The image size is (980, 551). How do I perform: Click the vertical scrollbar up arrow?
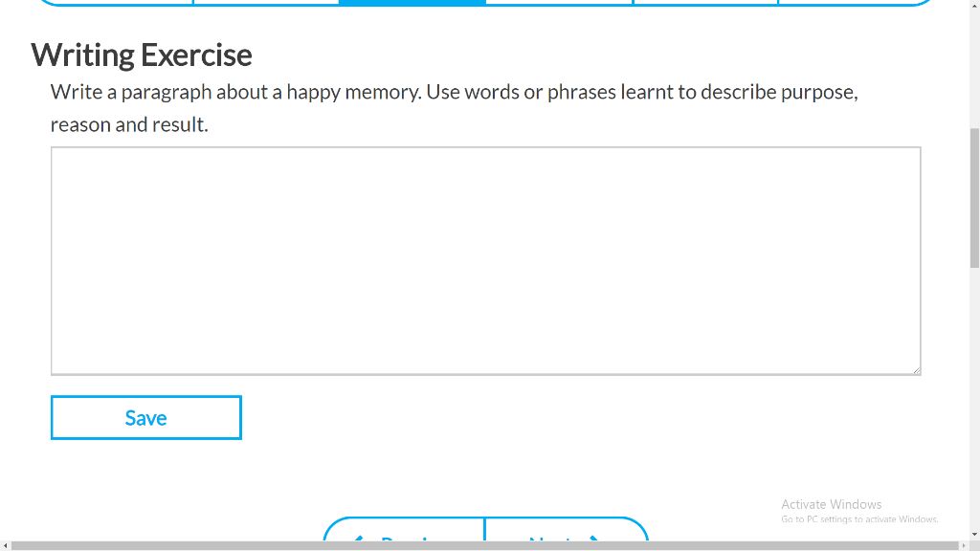(x=974, y=5)
